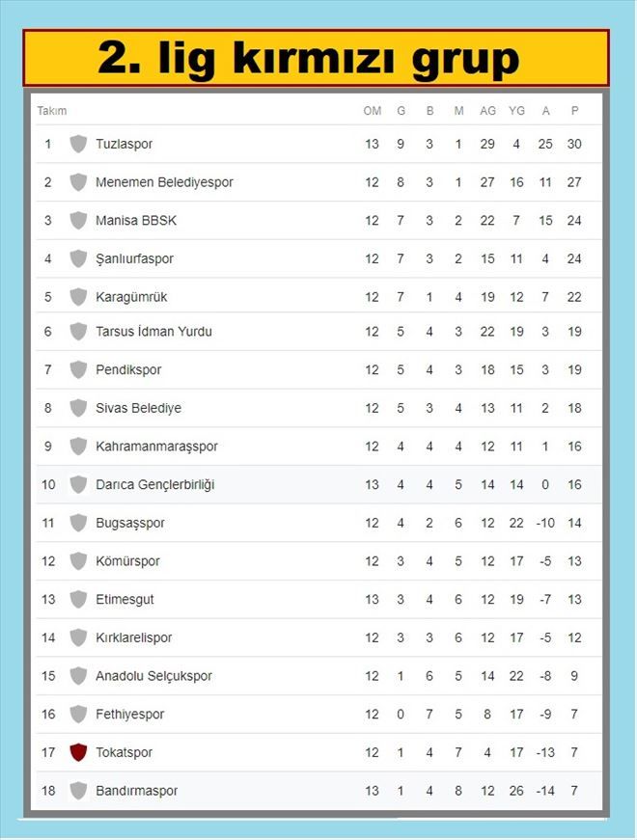Click the dark red Tokatspor crest icon
The image size is (637, 840).
(x=78, y=752)
